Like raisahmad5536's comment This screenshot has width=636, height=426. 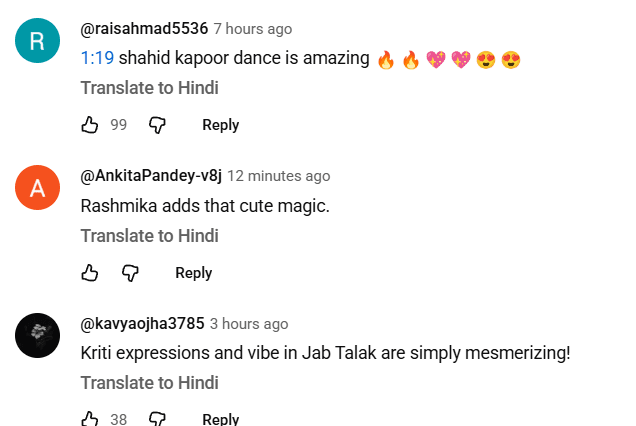tap(90, 125)
